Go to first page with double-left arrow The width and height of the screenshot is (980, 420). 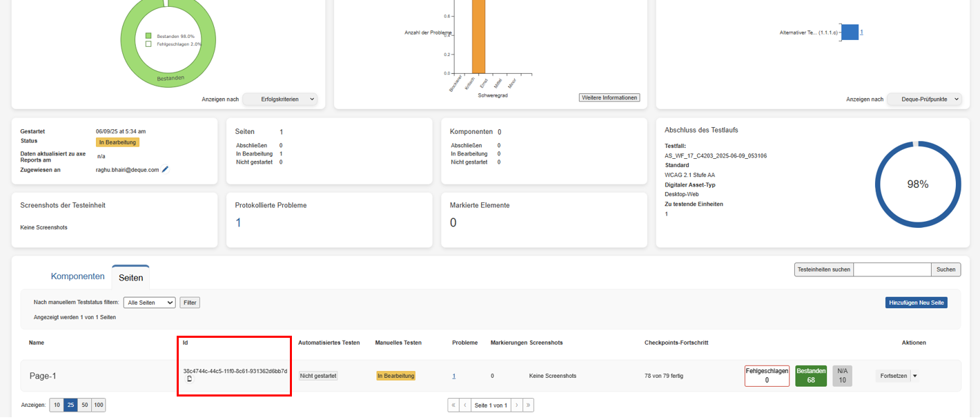453,405
